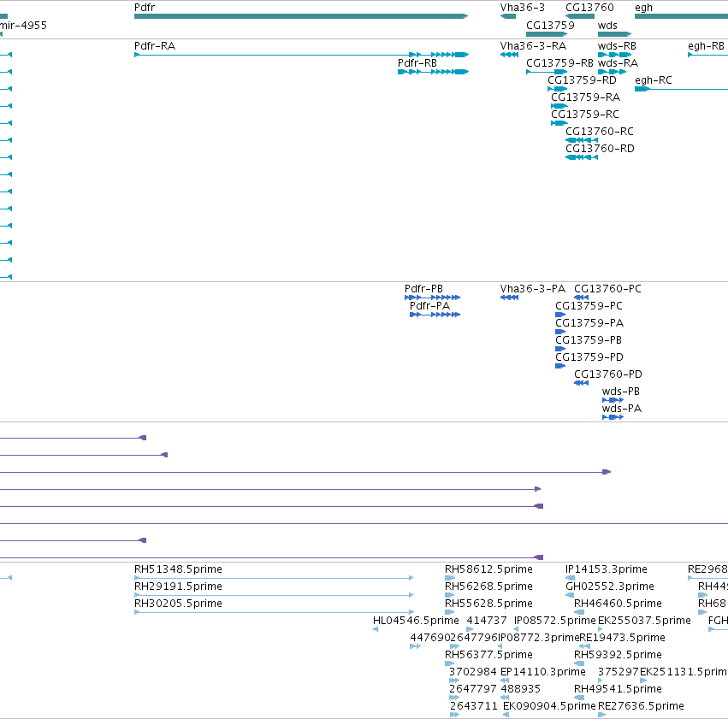Select the CG13759-PA protein label
This screenshot has width=728, height=719.
[589, 323]
